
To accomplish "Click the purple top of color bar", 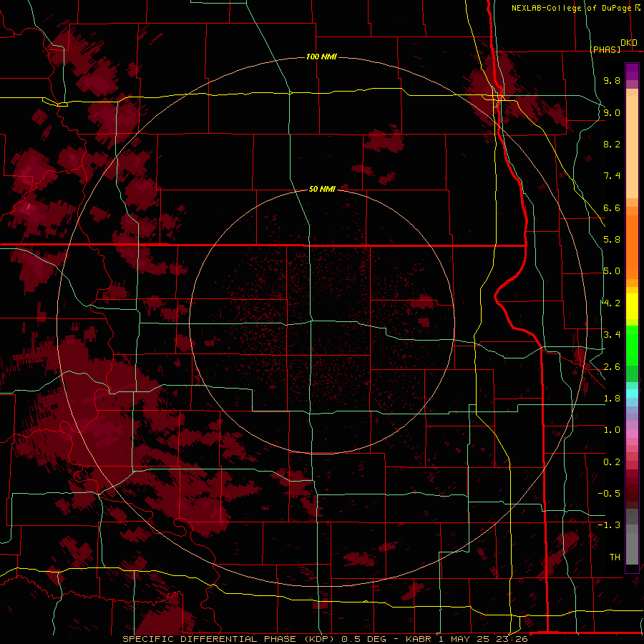I will pyautogui.click(x=632, y=72).
